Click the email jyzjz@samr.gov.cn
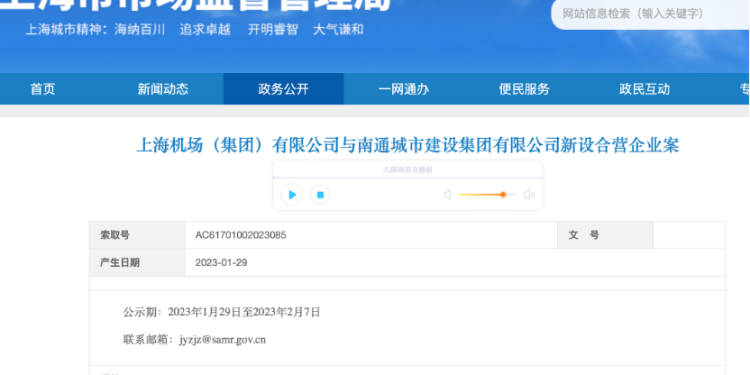Image resolution: width=750 pixels, height=375 pixels. pyautogui.click(x=222, y=340)
